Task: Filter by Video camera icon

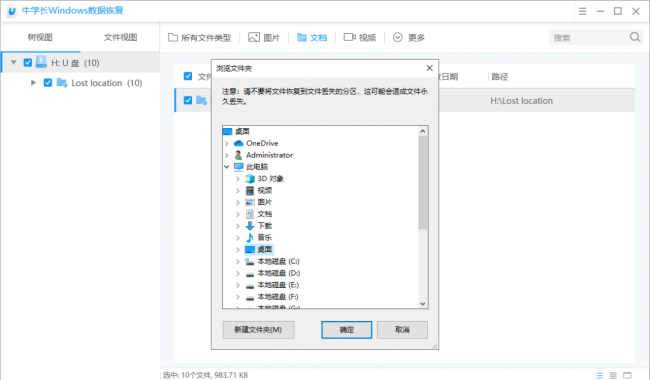Action: [349, 37]
